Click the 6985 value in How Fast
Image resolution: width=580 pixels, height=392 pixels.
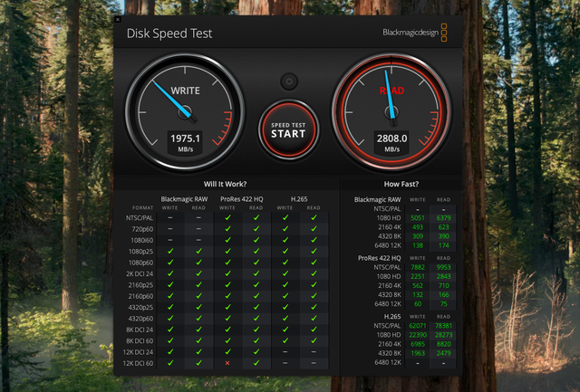[x=418, y=344]
